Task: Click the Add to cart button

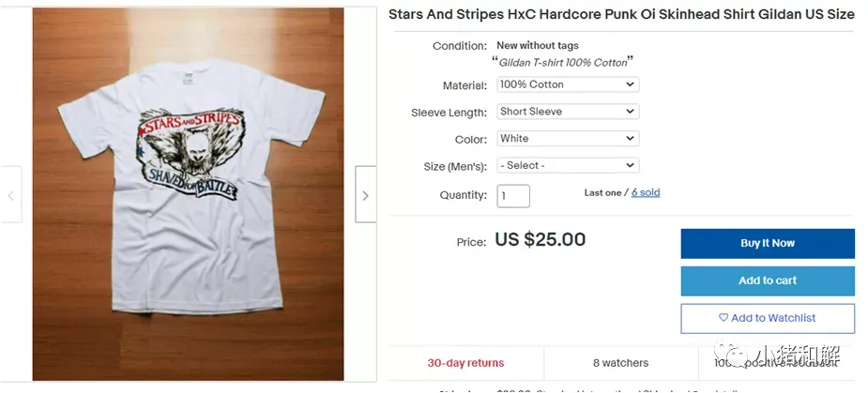Action: [768, 280]
